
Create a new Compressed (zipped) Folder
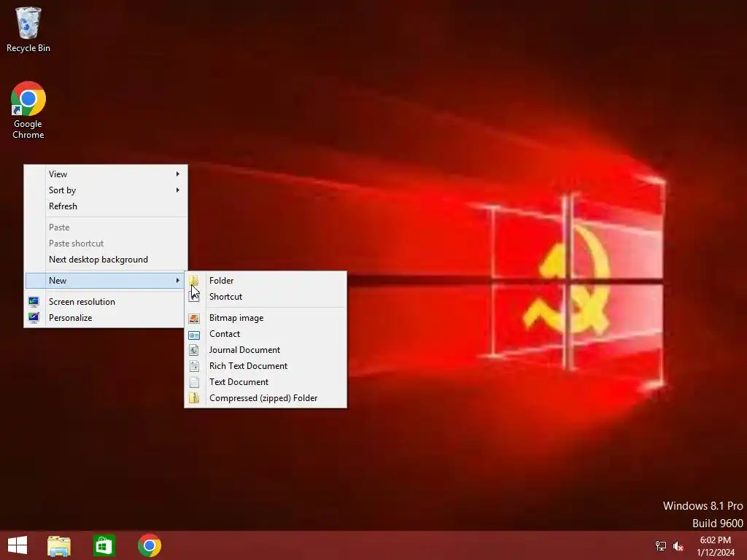[266, 398]
